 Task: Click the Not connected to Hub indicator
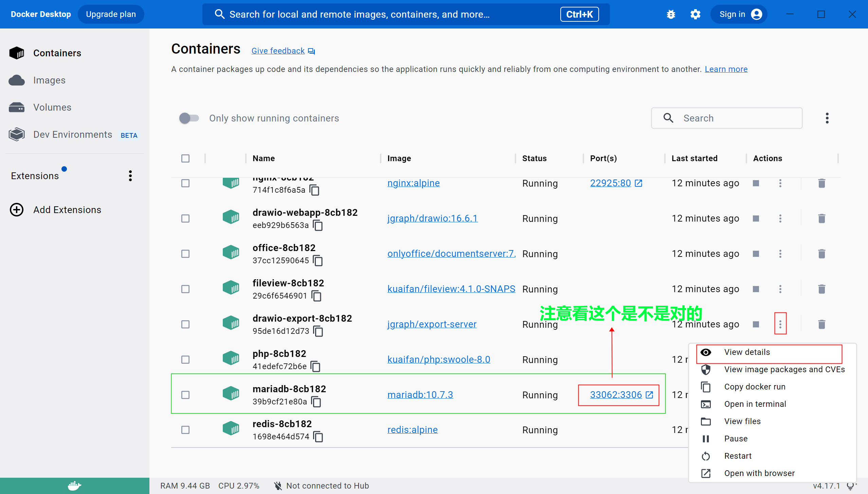click(x=321, y=486)
